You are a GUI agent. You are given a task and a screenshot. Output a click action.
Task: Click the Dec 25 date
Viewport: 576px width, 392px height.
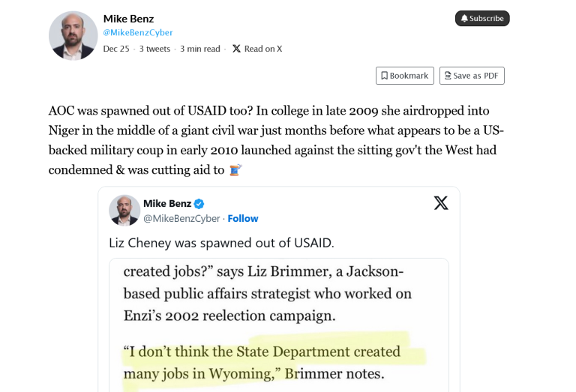[116, 49]
